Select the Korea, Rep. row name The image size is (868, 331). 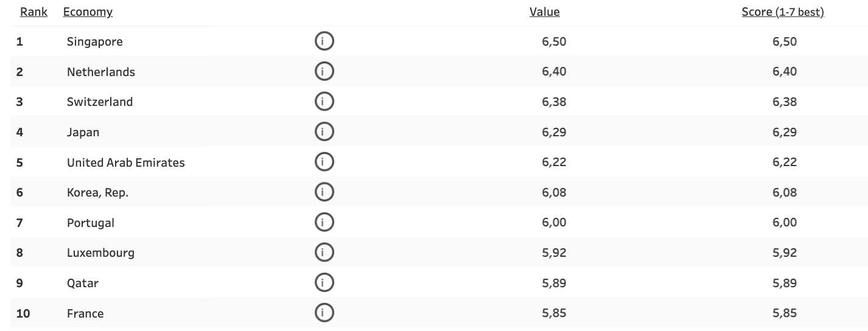97,192
